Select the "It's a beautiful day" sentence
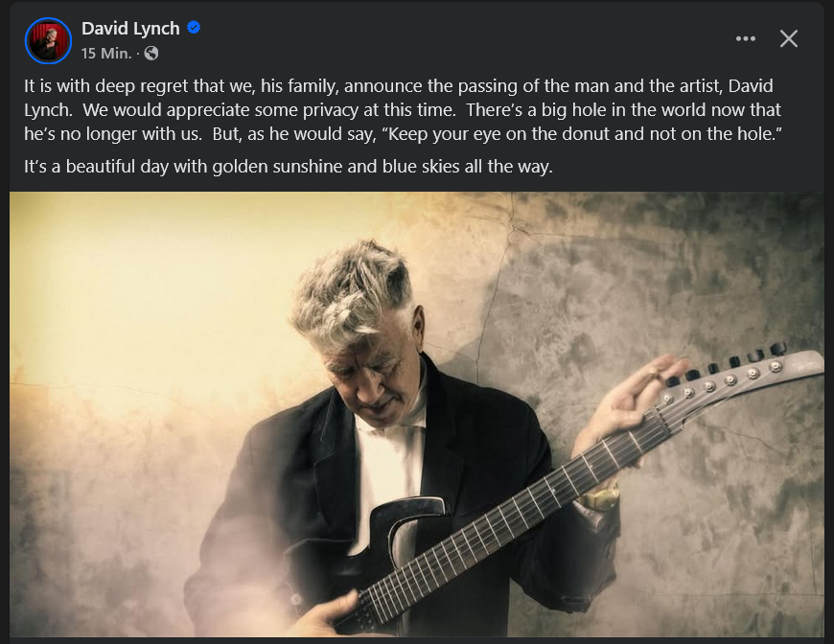Image resolution: width=834 pixels, height=644 pixels. point(289,167)
